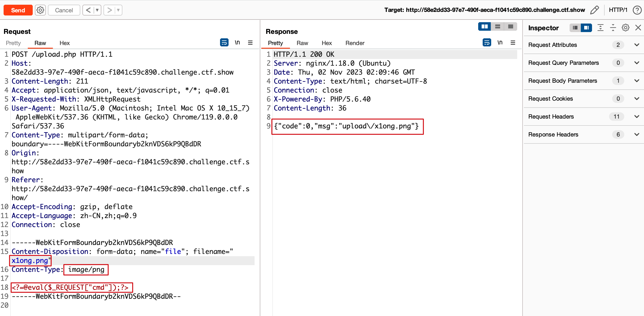
Task: Switch the Request view to Hex
Action: [x=65, y=43]
